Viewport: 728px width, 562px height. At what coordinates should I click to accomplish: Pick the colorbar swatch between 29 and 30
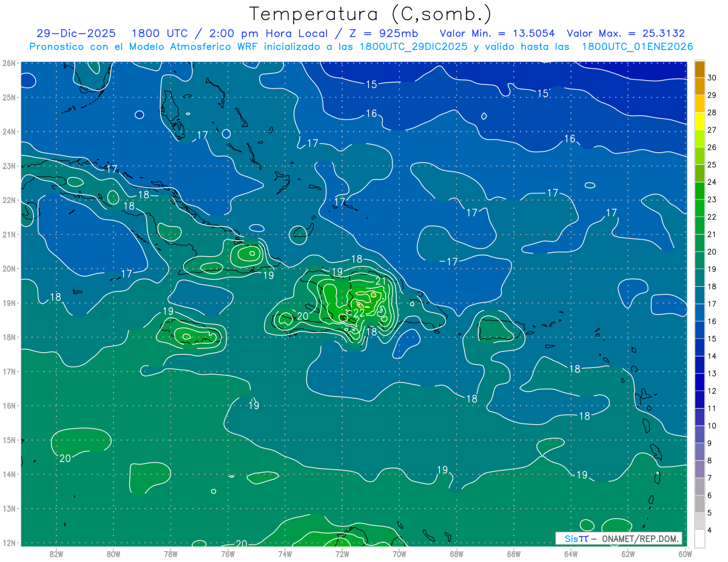(699, 86)
